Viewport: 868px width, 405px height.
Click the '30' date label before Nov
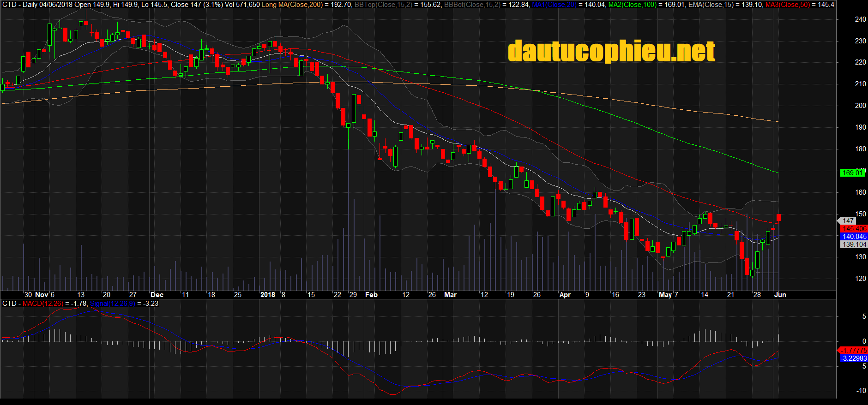coord(28,295)
